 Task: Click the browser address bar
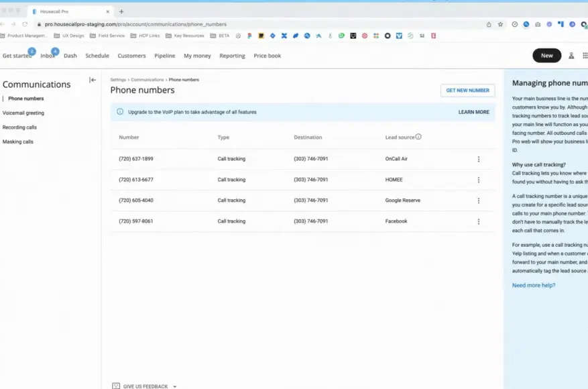point(268,24)
